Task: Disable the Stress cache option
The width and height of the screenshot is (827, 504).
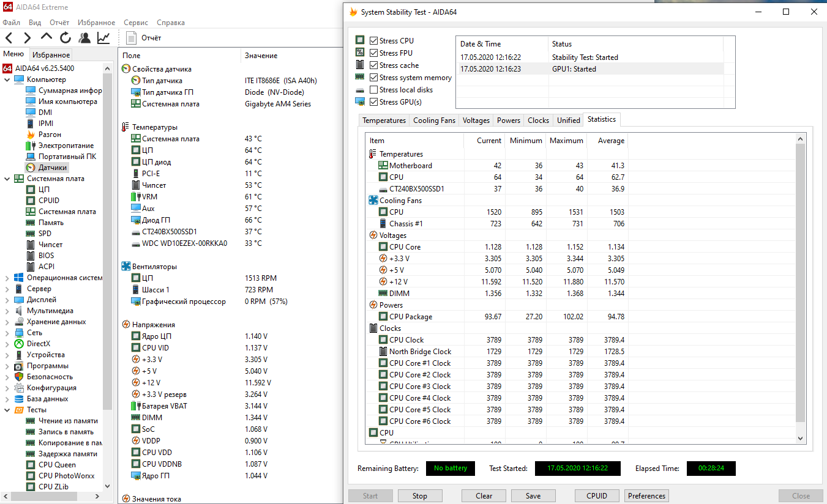Action: [373, 65]
